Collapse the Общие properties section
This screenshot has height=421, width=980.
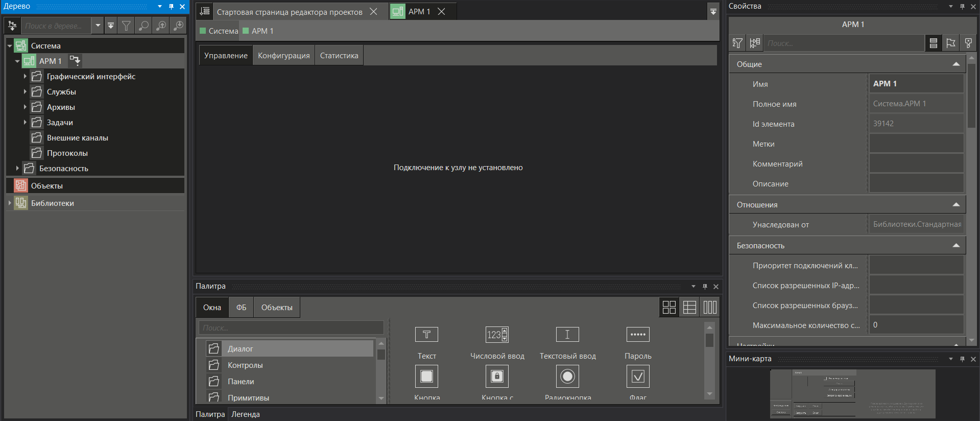[955, 64]
